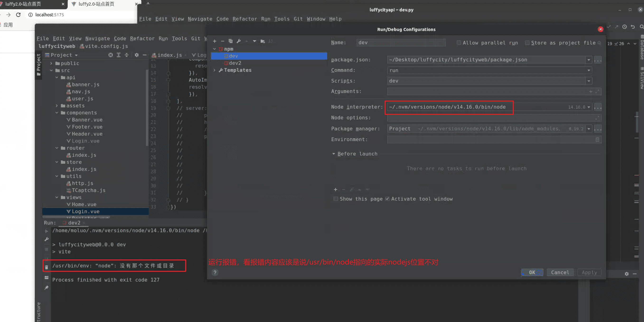The width and height of the screenshot is (644, 322).
Task: Open Project panel settings gear
Action: [136, 55]
